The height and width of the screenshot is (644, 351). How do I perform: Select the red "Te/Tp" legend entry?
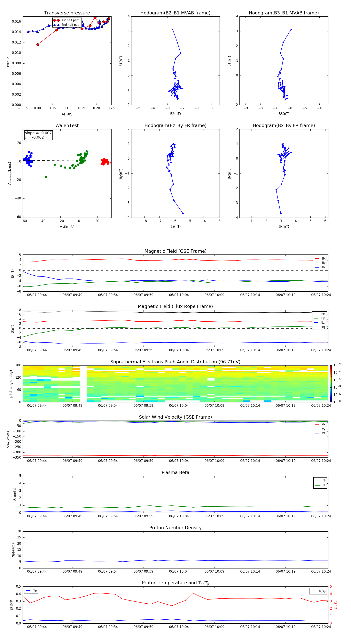click(x=318, y=591)
